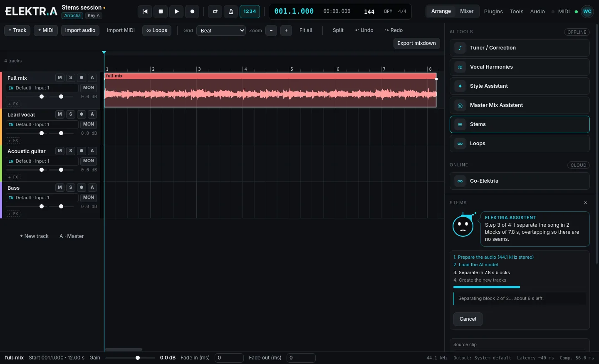Open the Tools menu

click(x=517, y=12)
